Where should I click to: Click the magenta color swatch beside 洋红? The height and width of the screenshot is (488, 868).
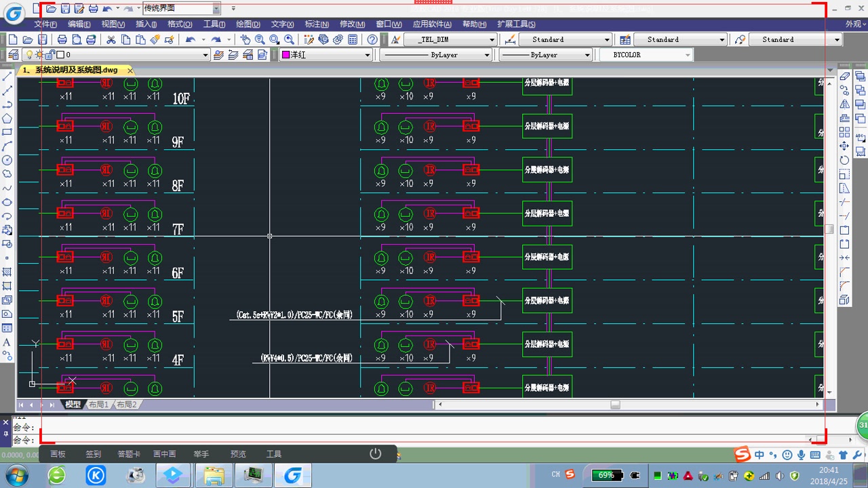pyautogui.click(x=285, y=55)
